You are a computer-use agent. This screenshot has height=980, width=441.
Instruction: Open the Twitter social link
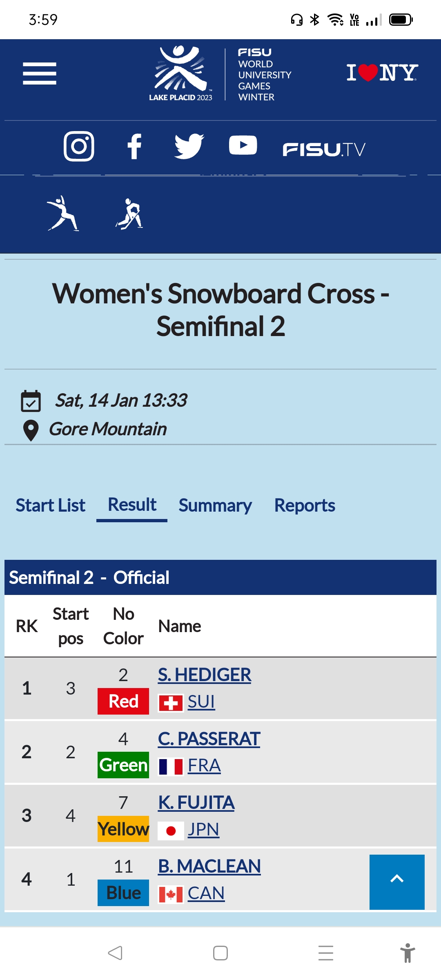click(189, 146)
